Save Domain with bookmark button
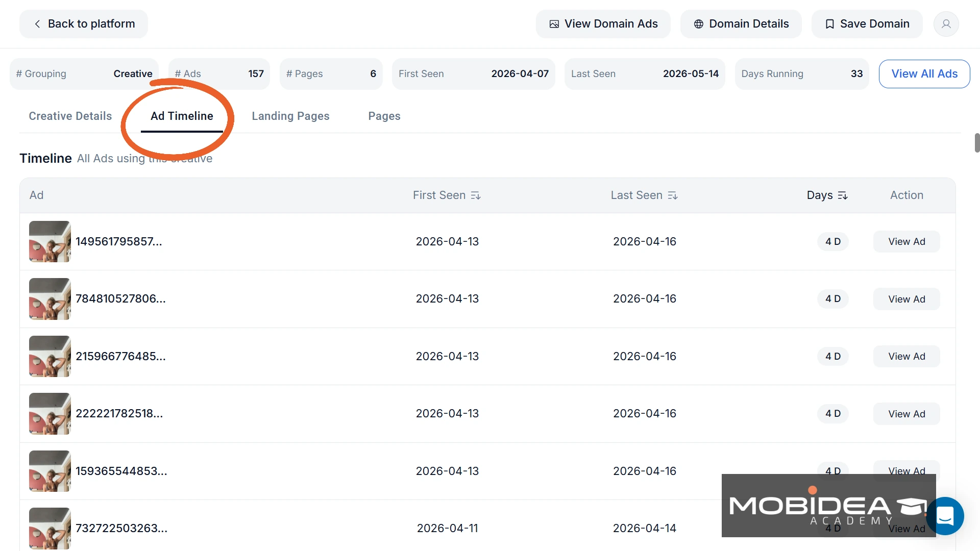The image size is (980, 551). tap(867, 24)
